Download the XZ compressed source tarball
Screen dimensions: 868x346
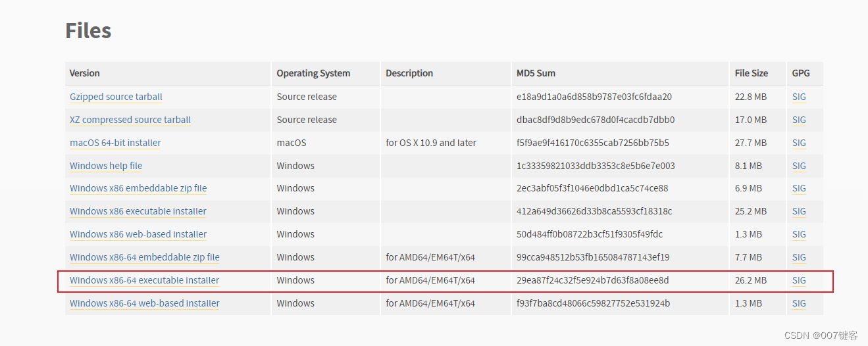pyautogui.click(x=130, y=120)
